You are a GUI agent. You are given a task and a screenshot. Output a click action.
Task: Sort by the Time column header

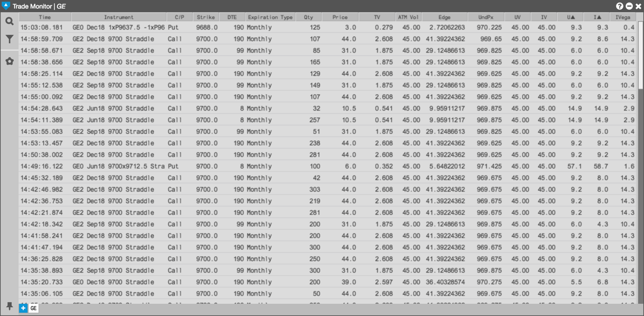coord(45,17)
